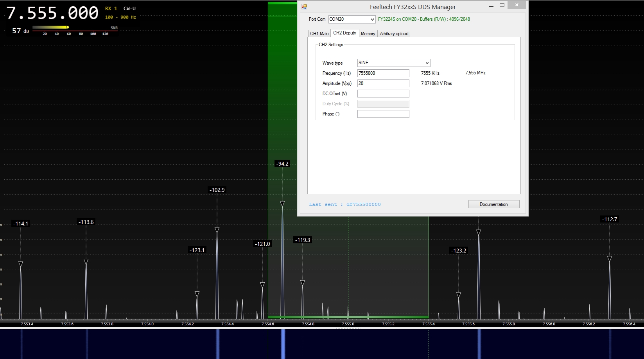Click the -123.1 peak marker label

pos(197,250)
